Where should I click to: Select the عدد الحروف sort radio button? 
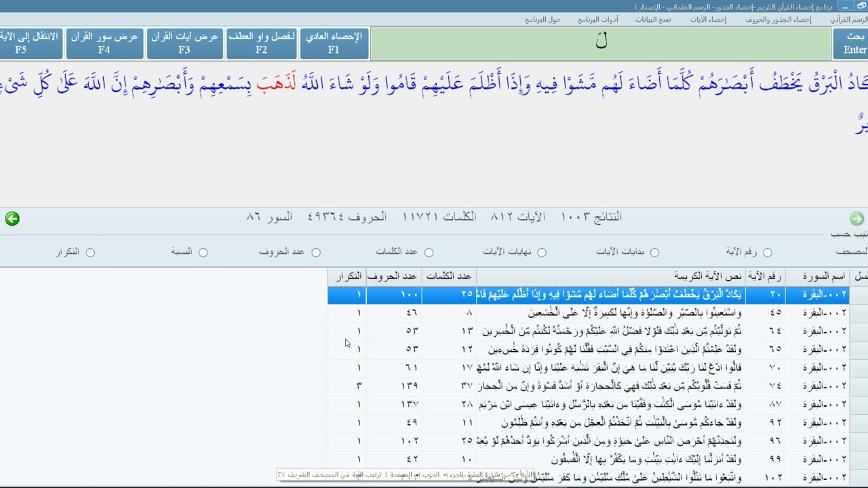coord(316,252)
